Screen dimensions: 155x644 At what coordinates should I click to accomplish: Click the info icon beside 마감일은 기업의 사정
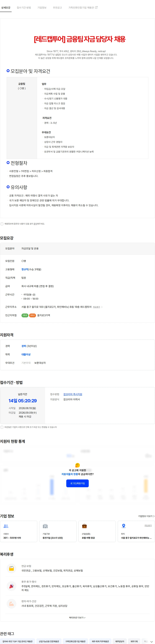pyautogui.click(x=2, y=427)
